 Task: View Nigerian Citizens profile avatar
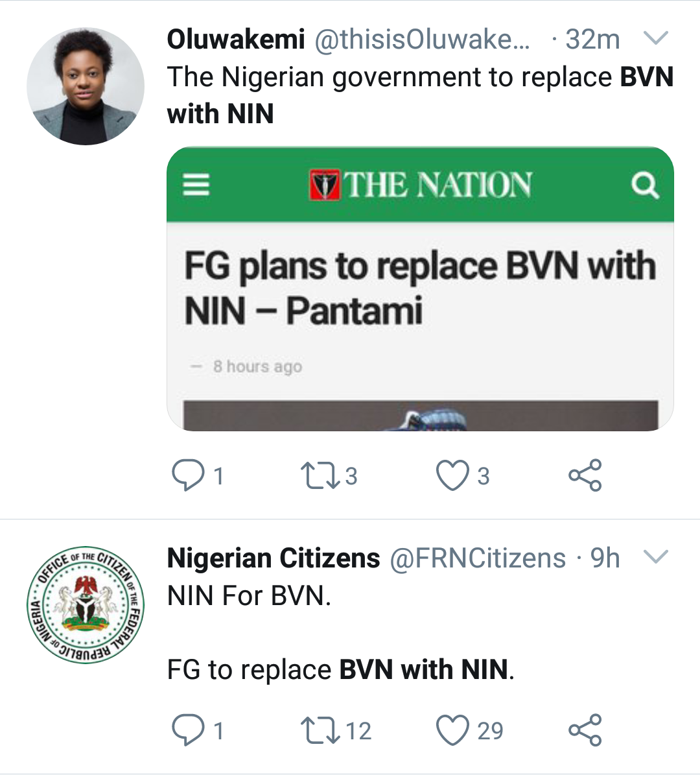[85, 604]
